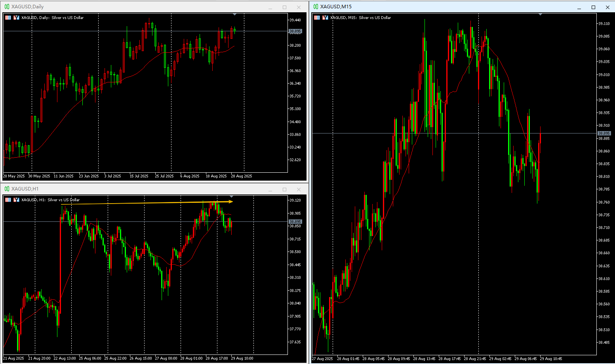Click '15 Jul 2025' on Daily time axis

(x=139, y=176)
